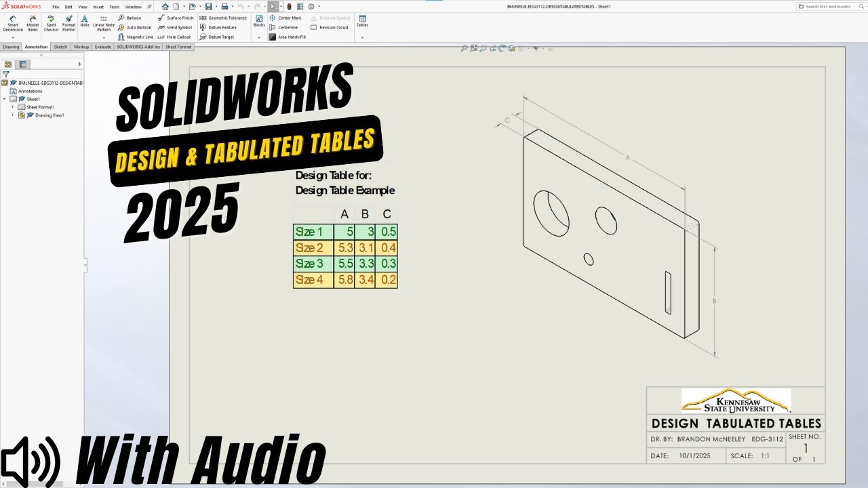Click the '5.8' cell in Size 4 row

344,280
